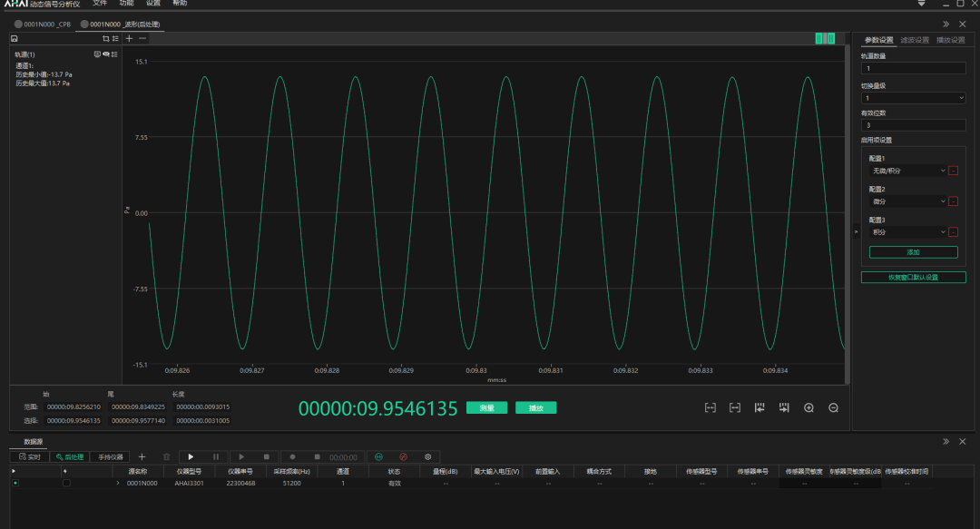This screenshot has height=529, width=980.
Task: Collapse the waveform panel with double chevron
Action: [x=946, y=24]
